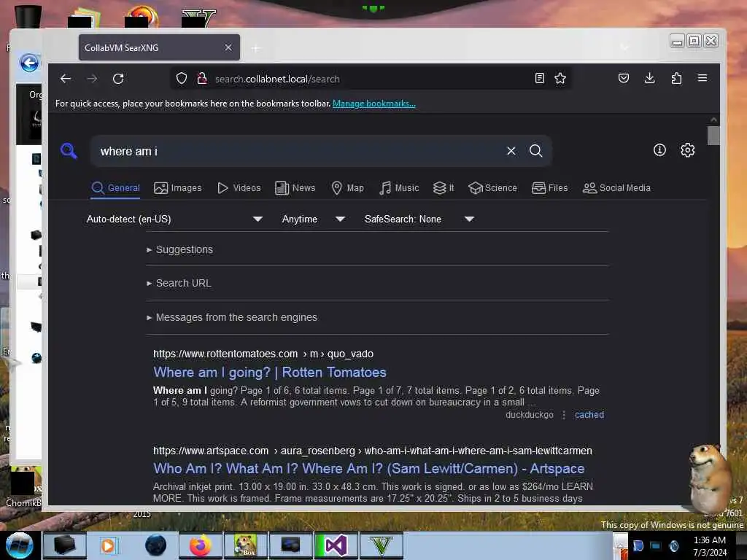The height and width of the screenshot is (560, 747).
Task: Close the CollabVM SearXNG tab
Action: click(x=228, y=47)
